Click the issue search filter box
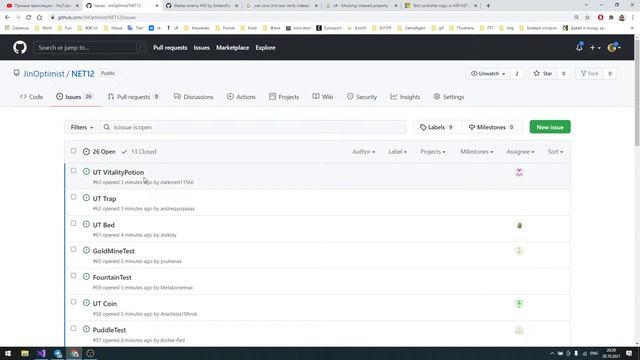The height and width of the screenshot is (360, 640). 253,127
